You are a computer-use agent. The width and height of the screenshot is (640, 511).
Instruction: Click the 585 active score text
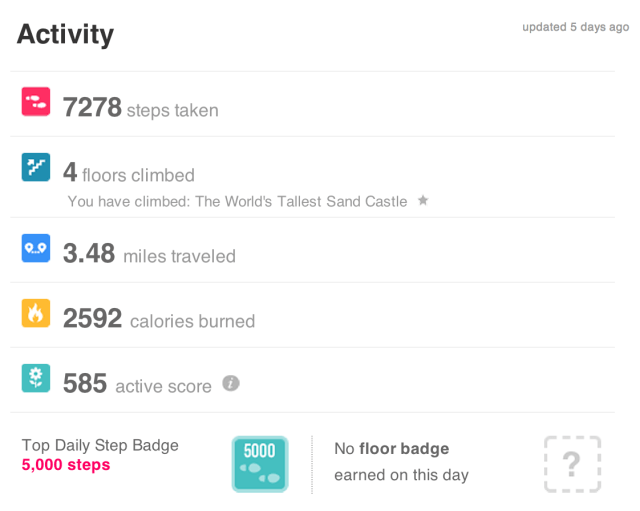click(x=137, y=384)
